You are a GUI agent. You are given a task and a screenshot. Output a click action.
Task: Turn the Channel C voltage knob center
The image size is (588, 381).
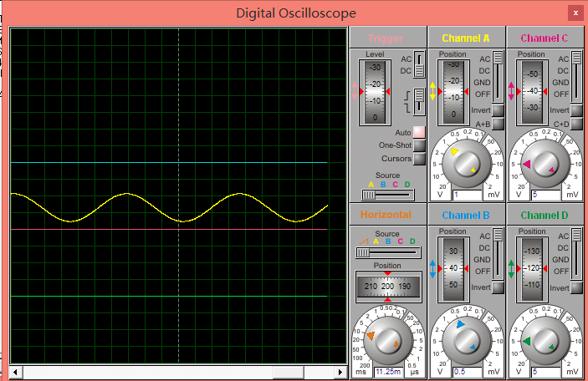click(x=545, y=164)
